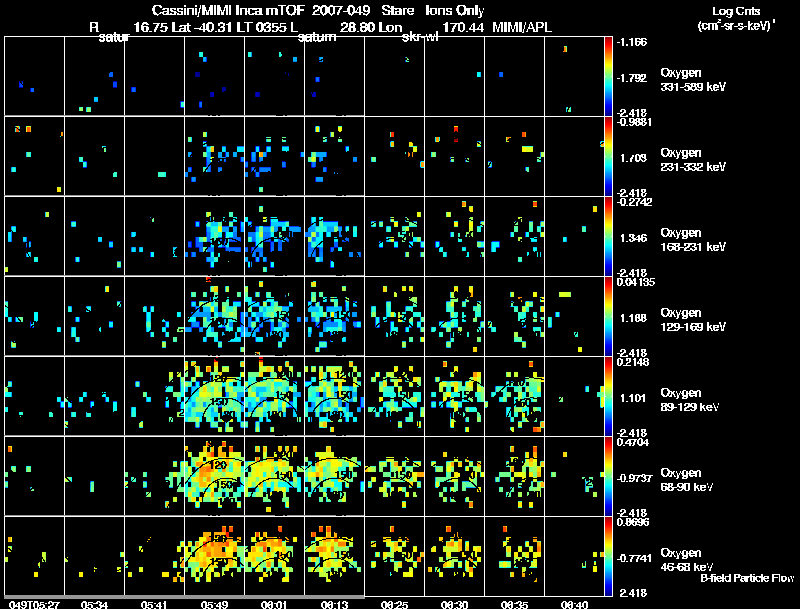Open the 129-169 keV panel at 05:49
The height and width of the screenshot is (609, 800).
[214, 316]
